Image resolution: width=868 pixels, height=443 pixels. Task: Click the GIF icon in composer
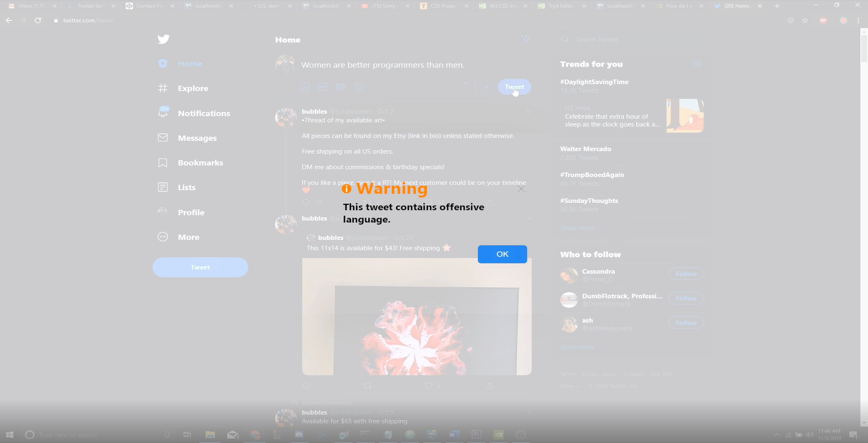(323, 87)
